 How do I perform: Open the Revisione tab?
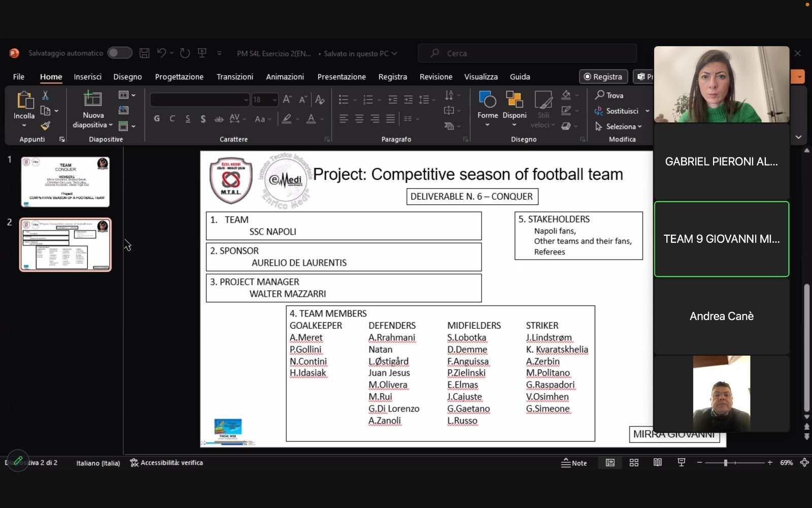(436, 77)
